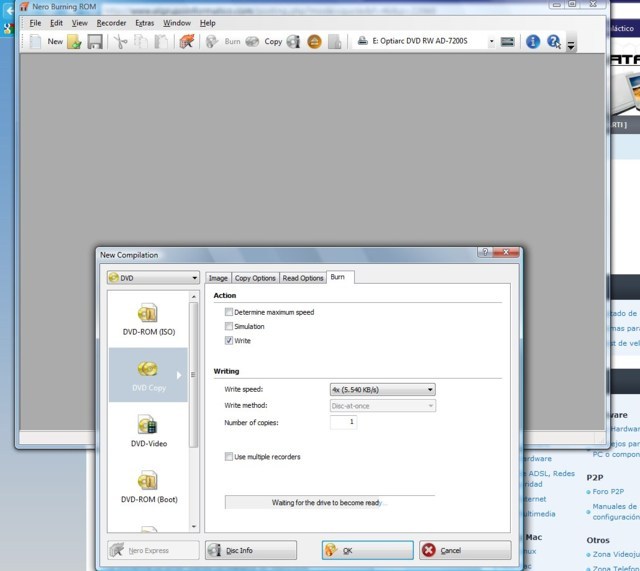Switch to the Read Options tab
This screenshot has height=571, width=640.
303,278
